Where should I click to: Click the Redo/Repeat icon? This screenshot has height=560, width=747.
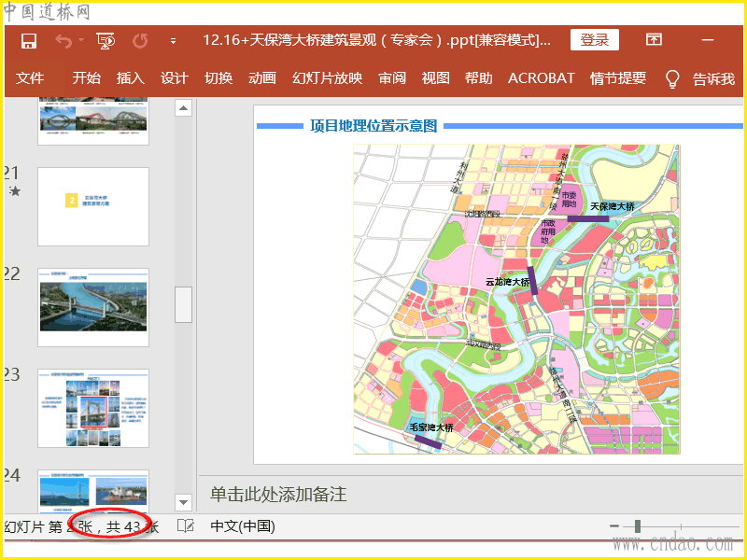tap(140, 40)
